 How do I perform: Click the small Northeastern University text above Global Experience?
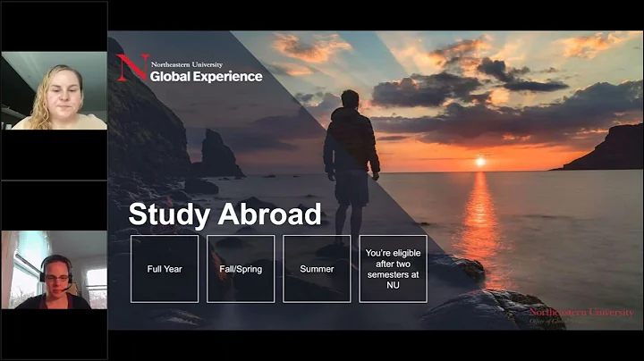pyautogui.click(x=187, y=64)
